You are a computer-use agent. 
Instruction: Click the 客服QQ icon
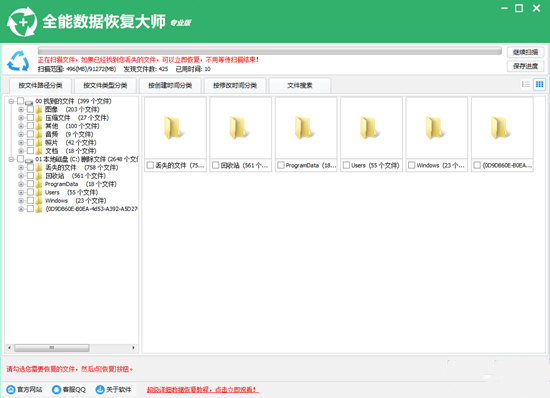tap(56, 390)
